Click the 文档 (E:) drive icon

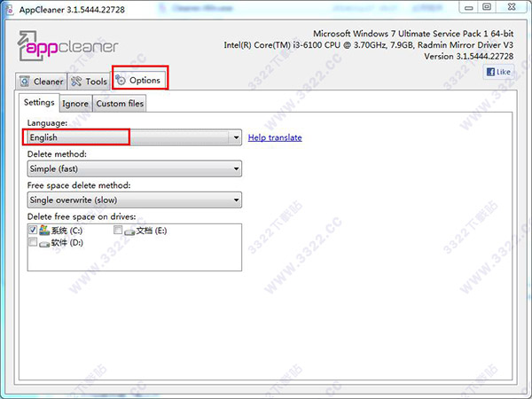129,232
